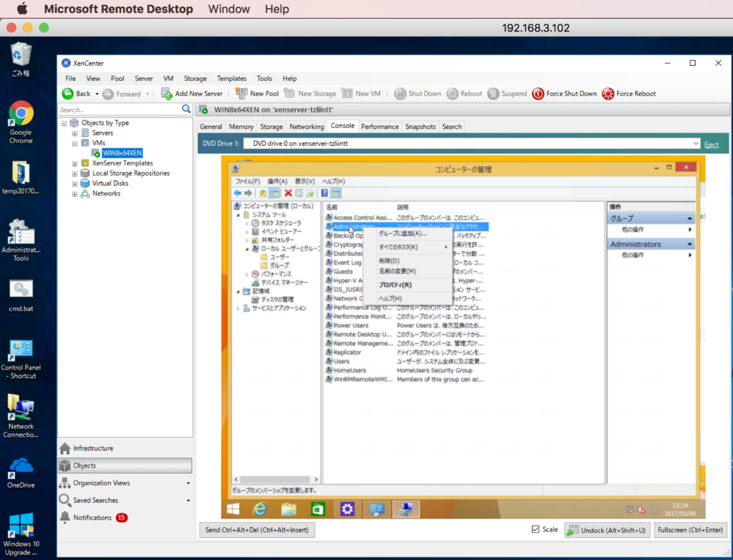Screen dimensions: 733x560
Task: Open temp2017 zip folder desktop icon
Action: pos(21,178)
